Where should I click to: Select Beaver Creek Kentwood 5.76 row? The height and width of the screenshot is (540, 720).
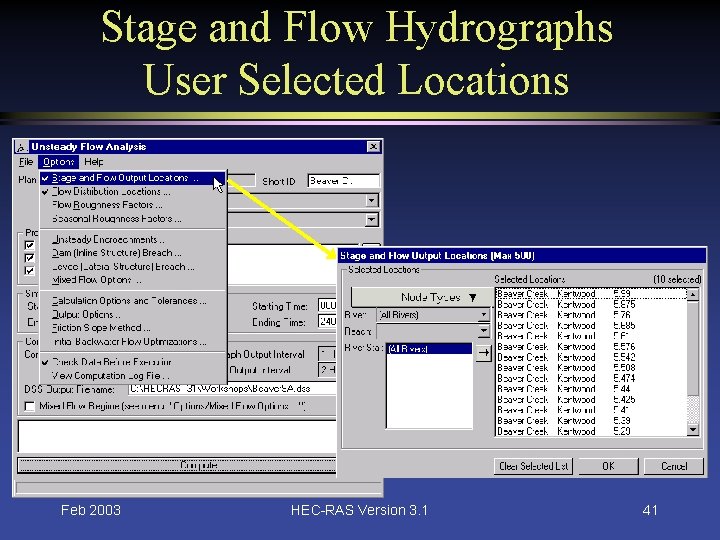591,315
